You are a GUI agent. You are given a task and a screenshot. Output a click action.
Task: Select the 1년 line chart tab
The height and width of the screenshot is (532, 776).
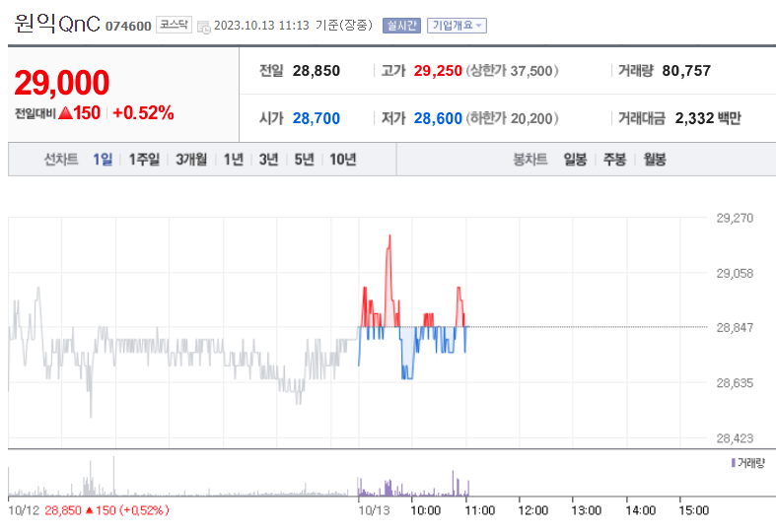[x=233, y=160]
